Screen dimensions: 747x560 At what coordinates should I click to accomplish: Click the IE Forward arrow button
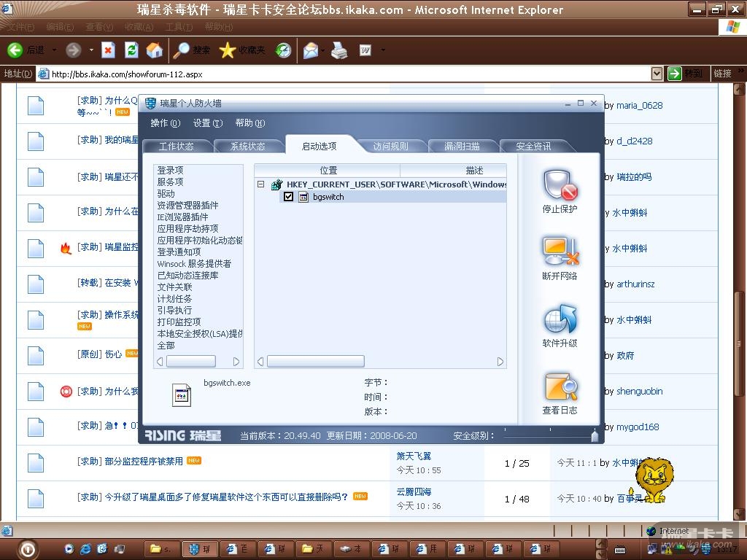[73, 50]
